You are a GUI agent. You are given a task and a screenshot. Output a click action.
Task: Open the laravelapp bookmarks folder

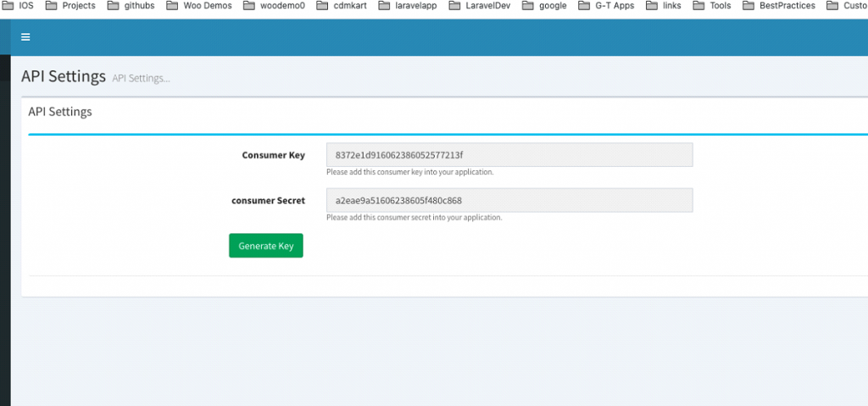point(409,6)
